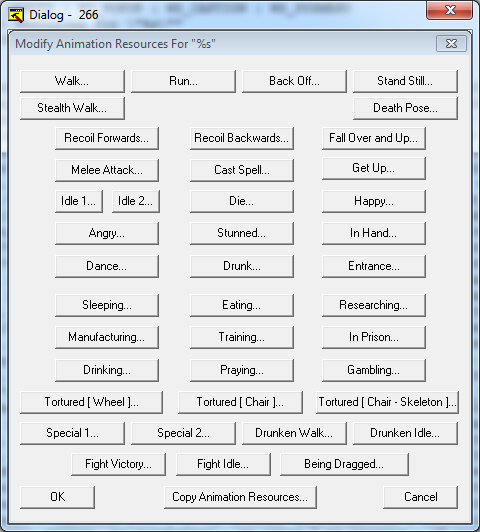The width and height of the screenshot is (480, 532).
Task: Open the Run... animation settings
Action: click(x=183, y=81)
